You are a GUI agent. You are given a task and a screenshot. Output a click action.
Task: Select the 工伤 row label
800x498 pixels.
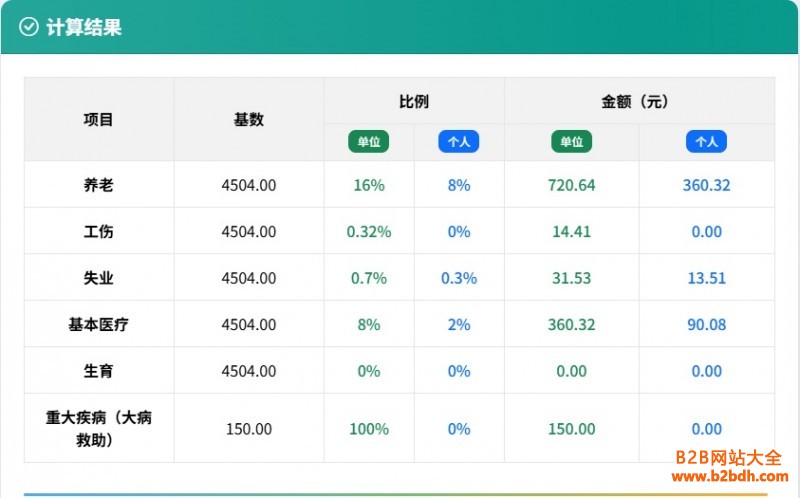click(99, 231)
